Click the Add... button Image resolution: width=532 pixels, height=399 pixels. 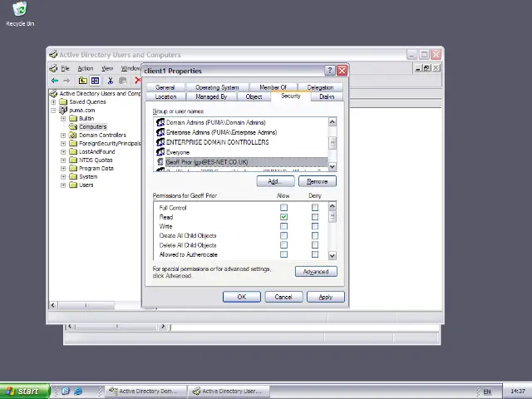(275, 181)
